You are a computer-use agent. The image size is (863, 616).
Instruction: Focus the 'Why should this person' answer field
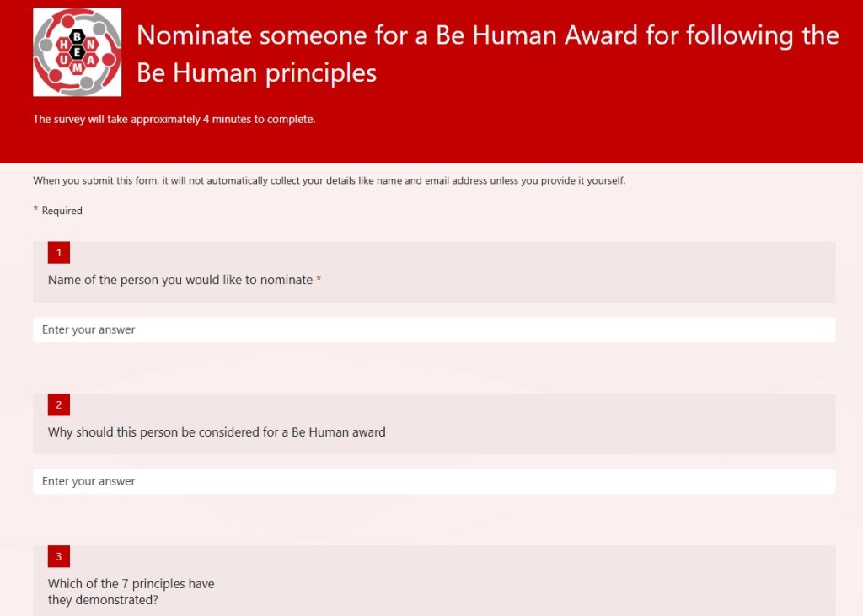434,481
